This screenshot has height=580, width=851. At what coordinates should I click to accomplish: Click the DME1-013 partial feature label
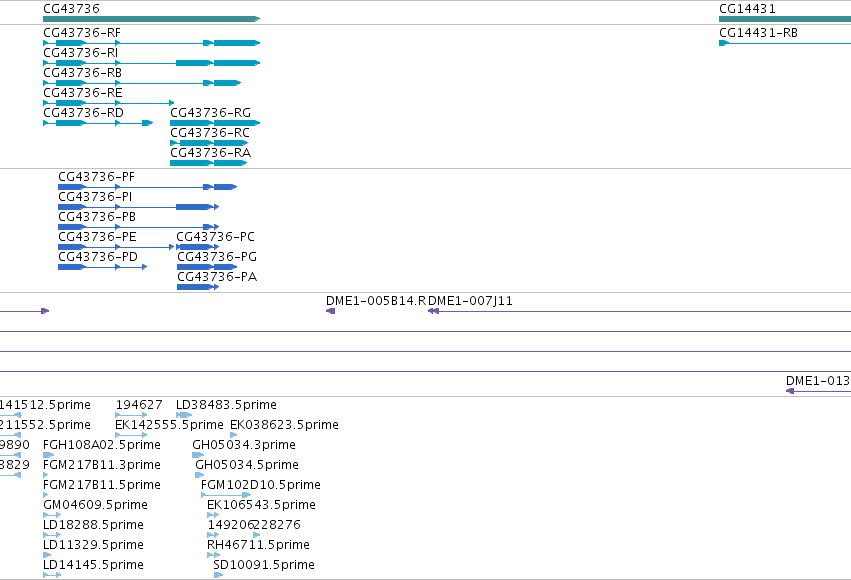818,381
